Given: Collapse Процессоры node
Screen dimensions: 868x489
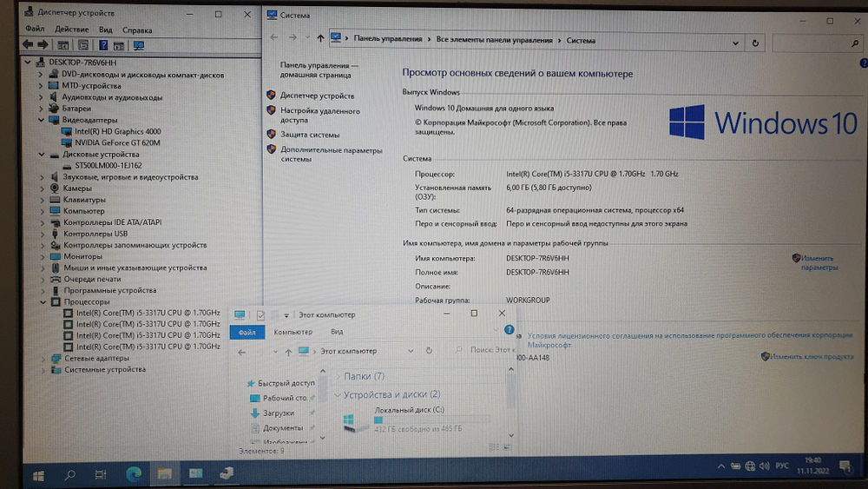Looking at the screenshot, I should tap(43, 301).
